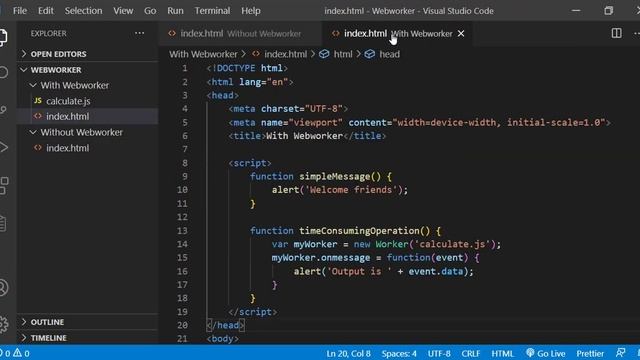
Task: Click the timeConsumingOperation function name
Action: 359,231
